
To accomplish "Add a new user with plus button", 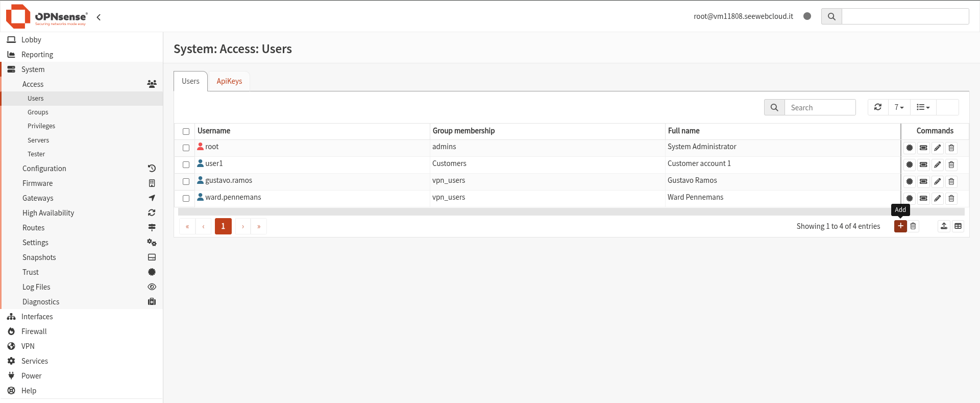I will tap(900, 226).
